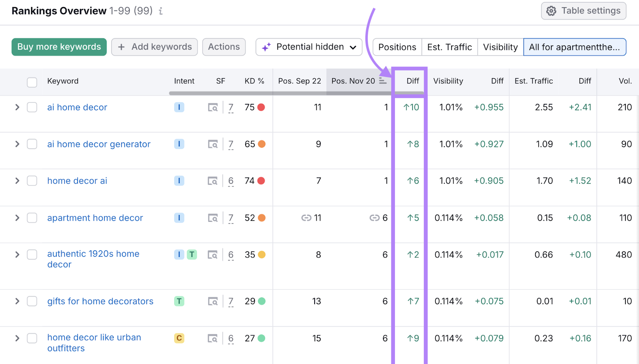The height and width of the screenshot is (364, 639).
Task: Check the select-all checkbox in table header
Action: coord(32,82)
